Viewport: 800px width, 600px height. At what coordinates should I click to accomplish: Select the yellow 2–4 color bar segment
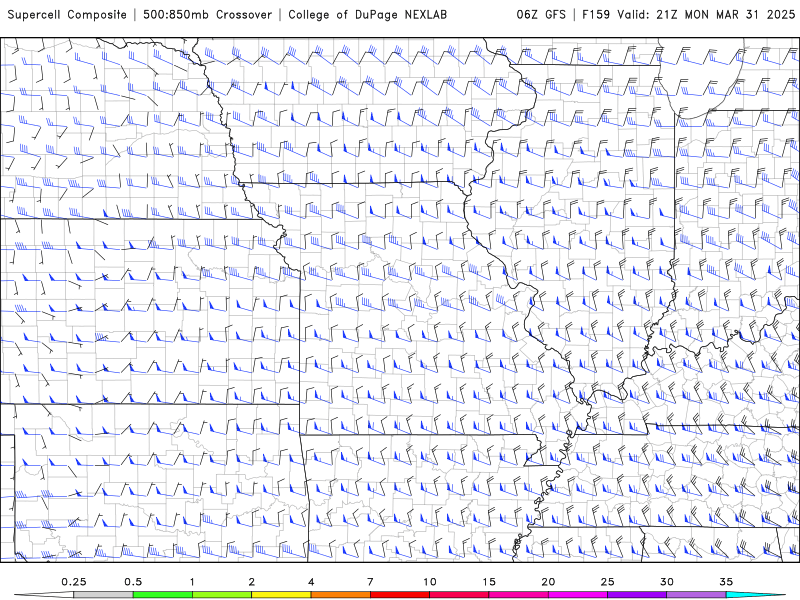(281, 595)
